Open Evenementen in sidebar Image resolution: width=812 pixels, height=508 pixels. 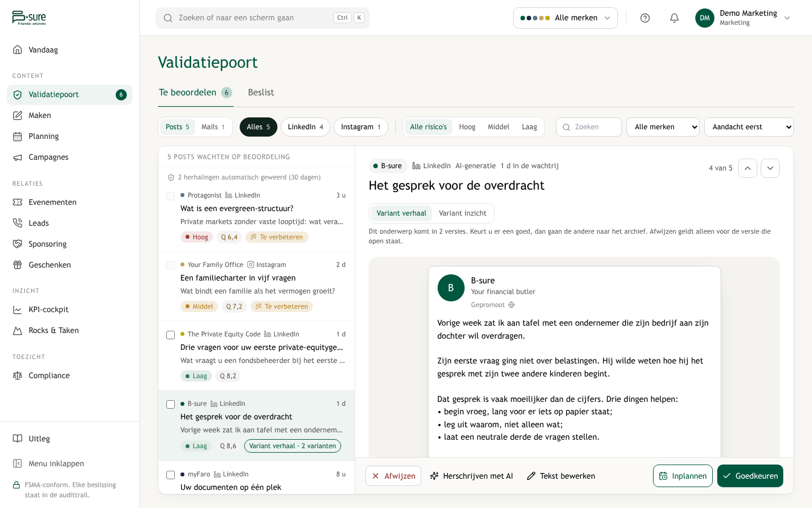tap(69, 202)
